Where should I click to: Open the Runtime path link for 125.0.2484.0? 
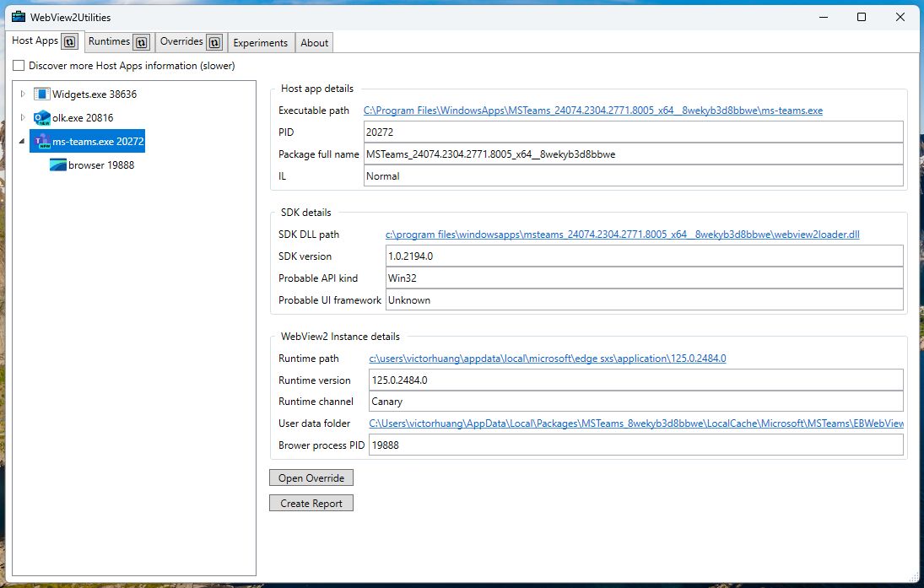coord(548,359)
